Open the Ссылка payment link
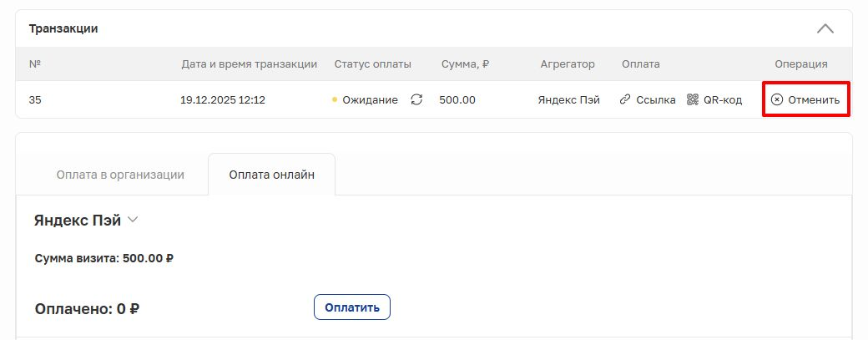This screenshot has height=340, width=868. coord(655,99)
